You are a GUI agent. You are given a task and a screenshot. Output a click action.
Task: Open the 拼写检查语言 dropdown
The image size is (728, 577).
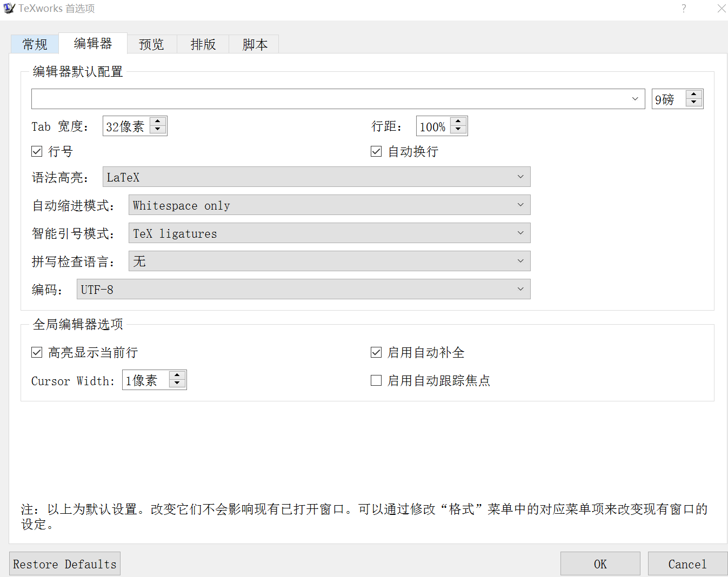coord(330,261)
